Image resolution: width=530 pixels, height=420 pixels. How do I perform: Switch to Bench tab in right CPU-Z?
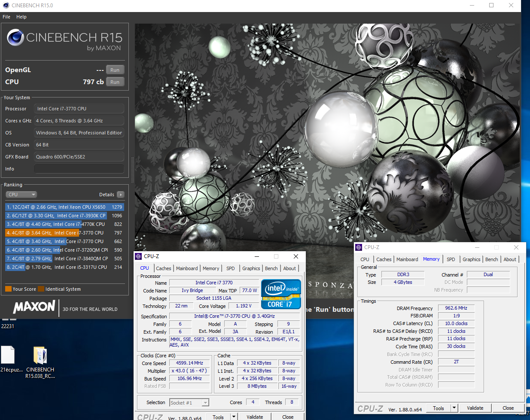[x=492, y=259]
